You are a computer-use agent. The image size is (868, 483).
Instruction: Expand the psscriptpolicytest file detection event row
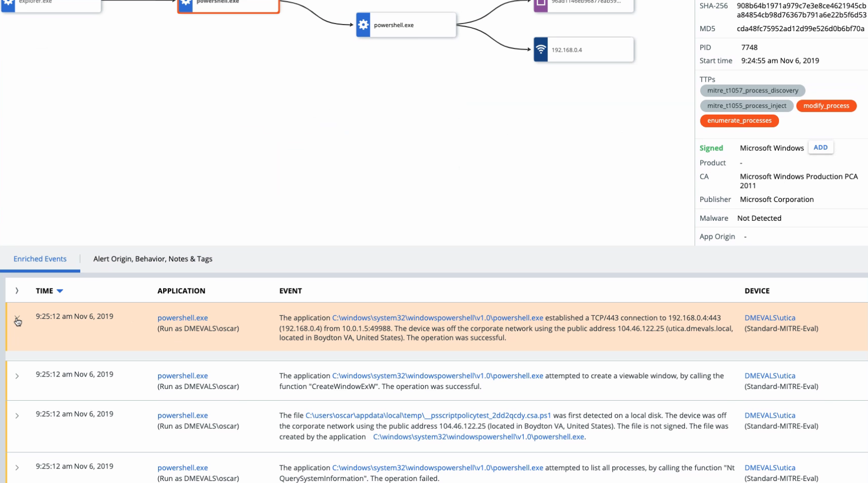pos(17,416)
